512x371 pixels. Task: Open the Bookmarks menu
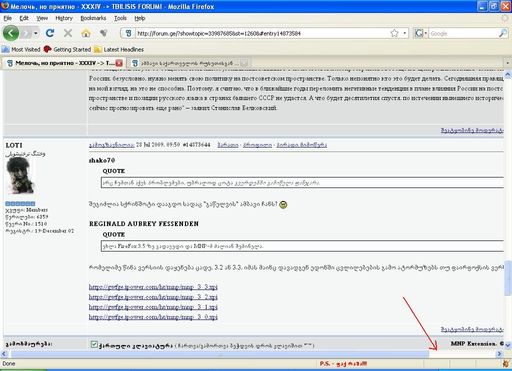click(x=93, y=18)
